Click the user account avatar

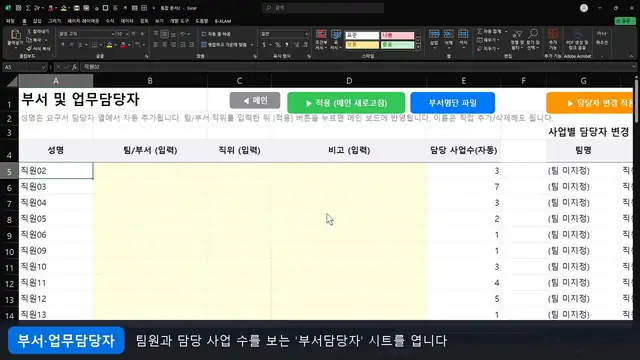click(x=584, y=8)
